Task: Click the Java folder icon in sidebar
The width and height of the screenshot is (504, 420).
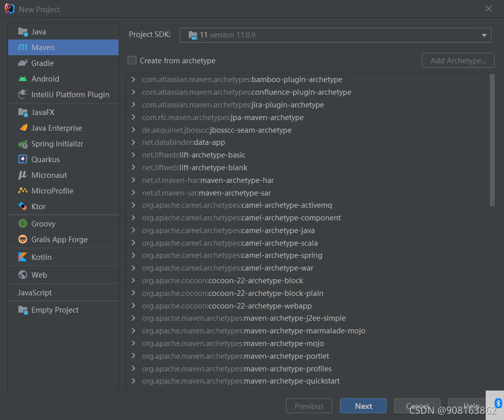Action: [23, 32]
